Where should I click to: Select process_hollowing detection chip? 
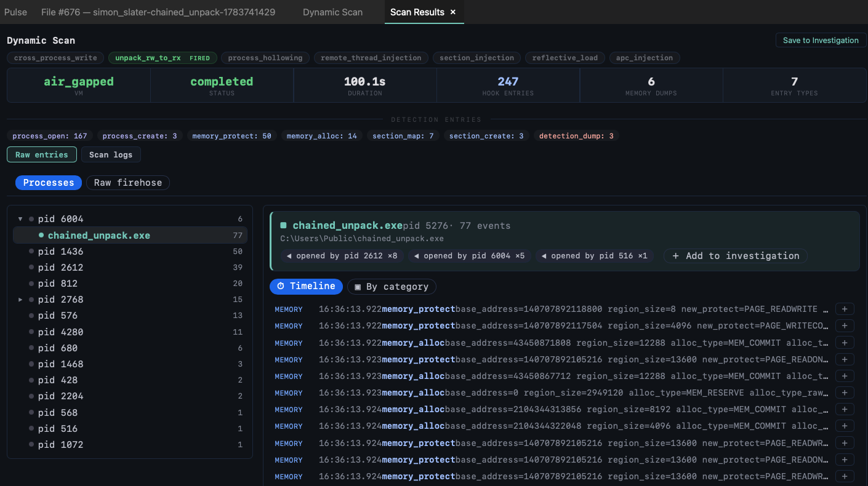click(265, 58)
